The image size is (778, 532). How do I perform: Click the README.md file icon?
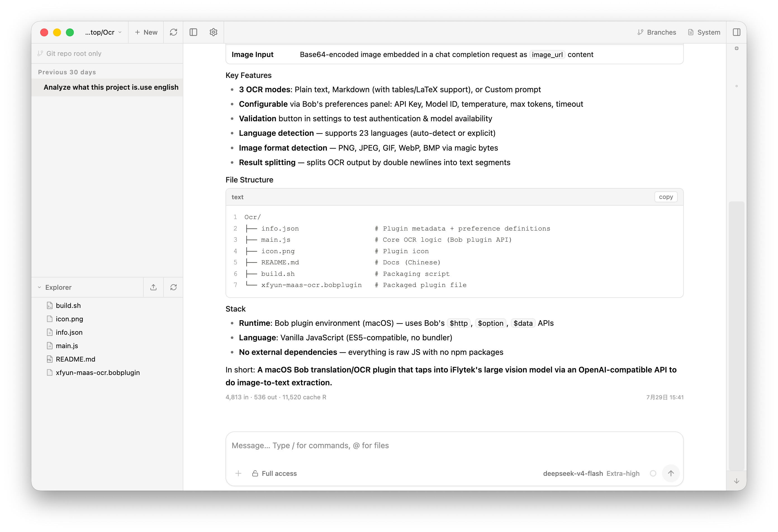point(50,359)
